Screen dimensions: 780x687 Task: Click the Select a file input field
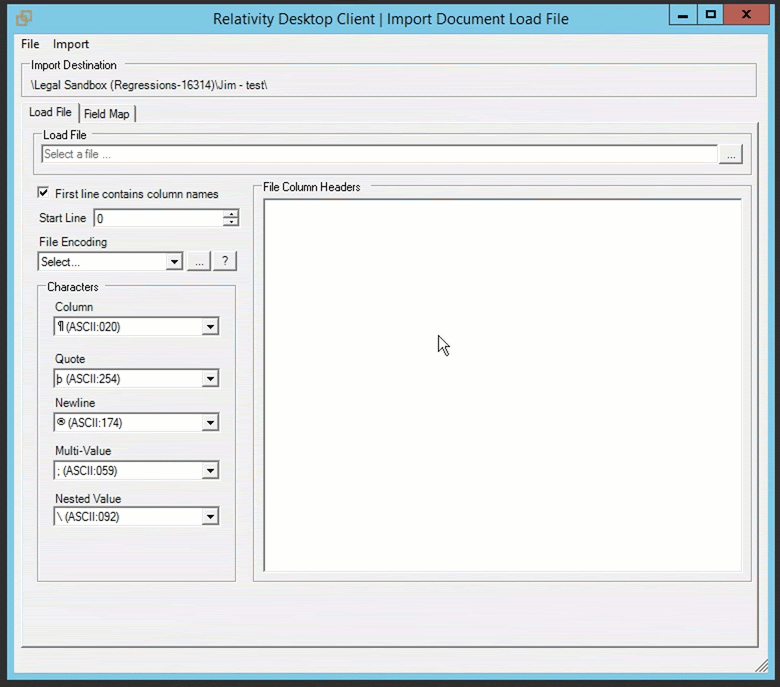tap(378, 155)
